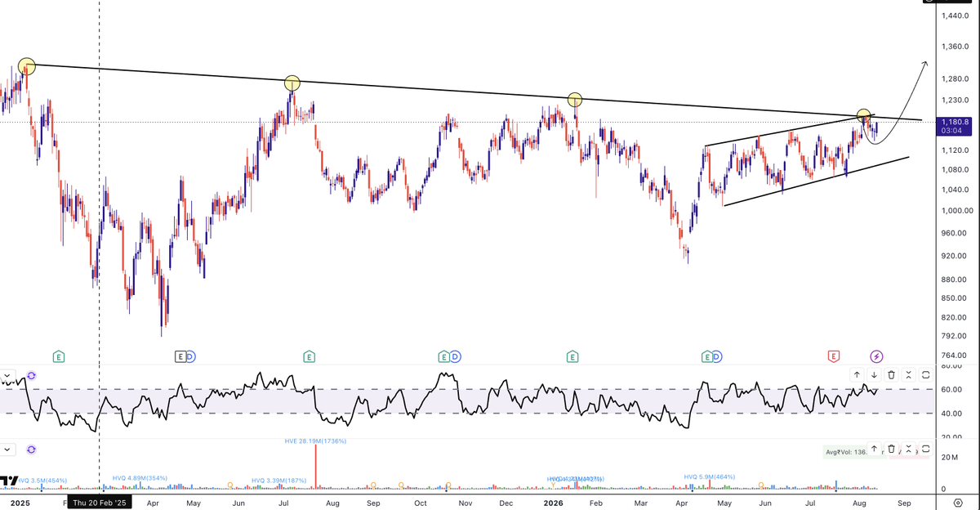
Task: Click the green earnings marker under February 2025
Action: [59, 356]
